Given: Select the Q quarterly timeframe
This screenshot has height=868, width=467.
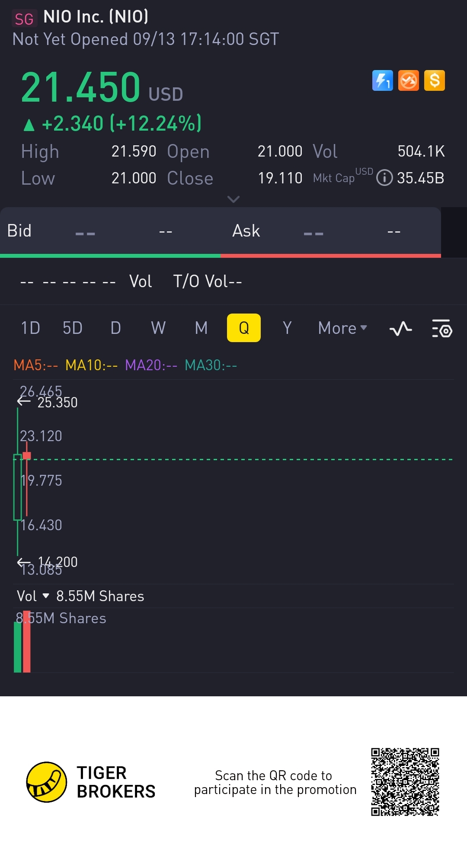Looking at the screenshot, I should [x=244, y=328].
